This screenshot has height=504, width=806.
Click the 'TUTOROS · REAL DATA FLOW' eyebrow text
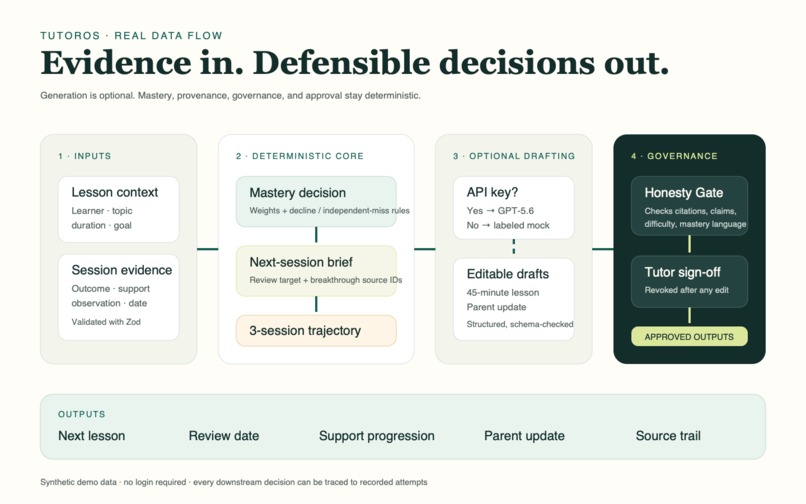132,35
